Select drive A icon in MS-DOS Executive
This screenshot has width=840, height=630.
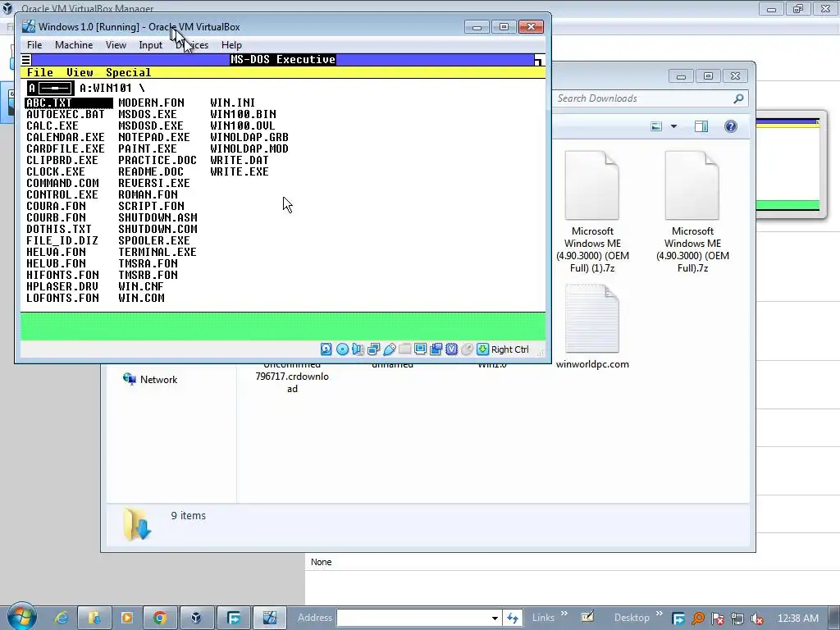pyautogui.click(x=50, y=88)
